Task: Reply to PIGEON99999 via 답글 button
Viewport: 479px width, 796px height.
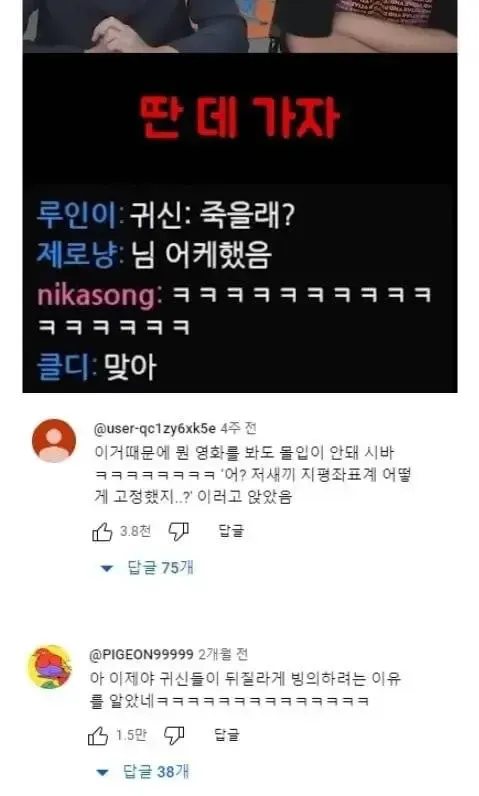Action: (x=227, y=735)
